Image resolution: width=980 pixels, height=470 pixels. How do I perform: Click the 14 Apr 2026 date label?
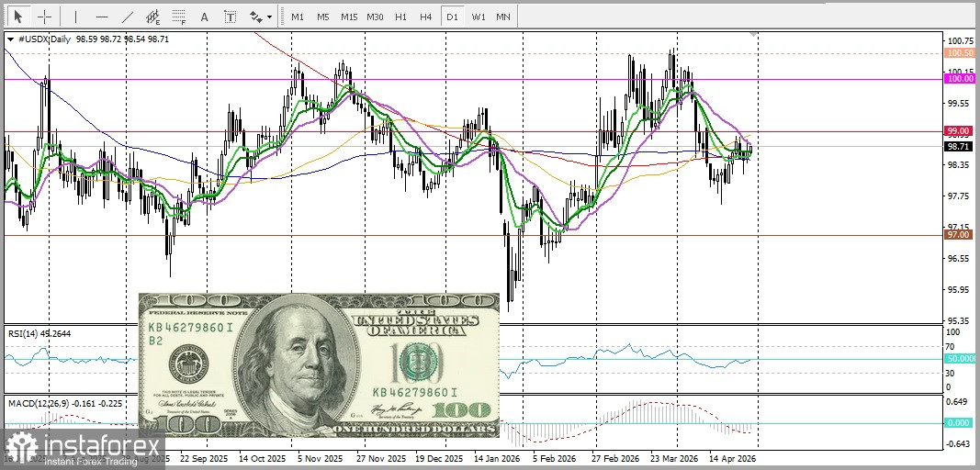coord(732,458)
